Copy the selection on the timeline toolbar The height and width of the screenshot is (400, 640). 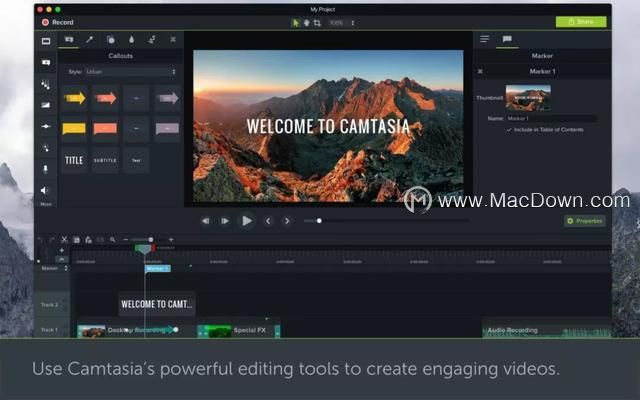tap(76, 240)
